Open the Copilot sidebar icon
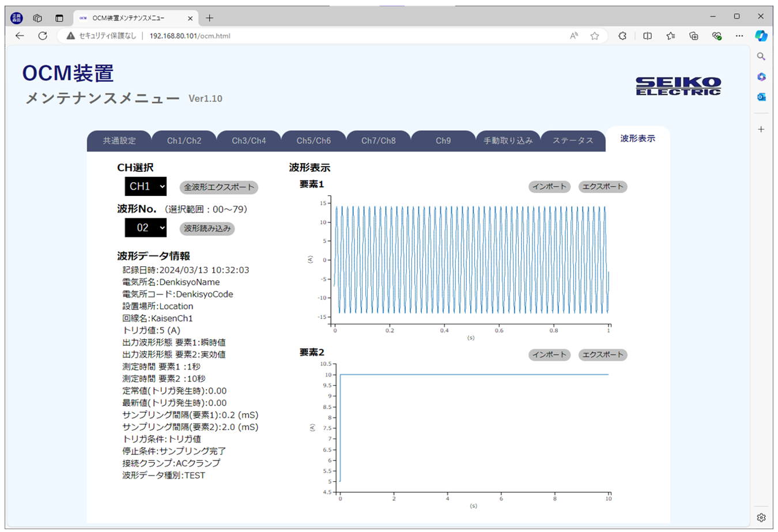The image size is (778, 532). [761, 36]
